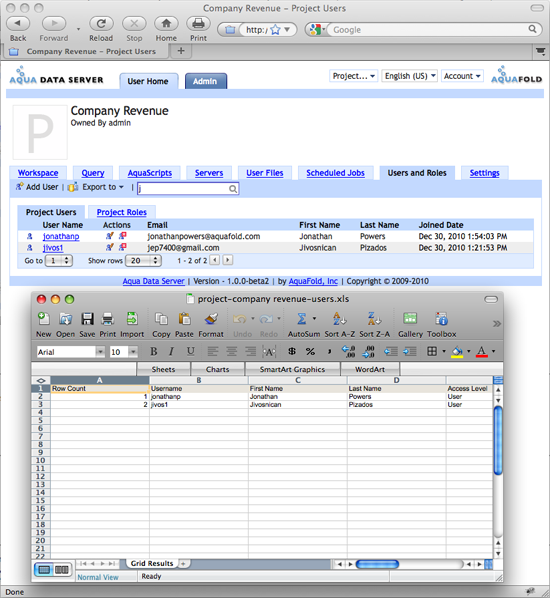550x598 pixels.
Task: Open the Toolbox icon
Action: 441,318
